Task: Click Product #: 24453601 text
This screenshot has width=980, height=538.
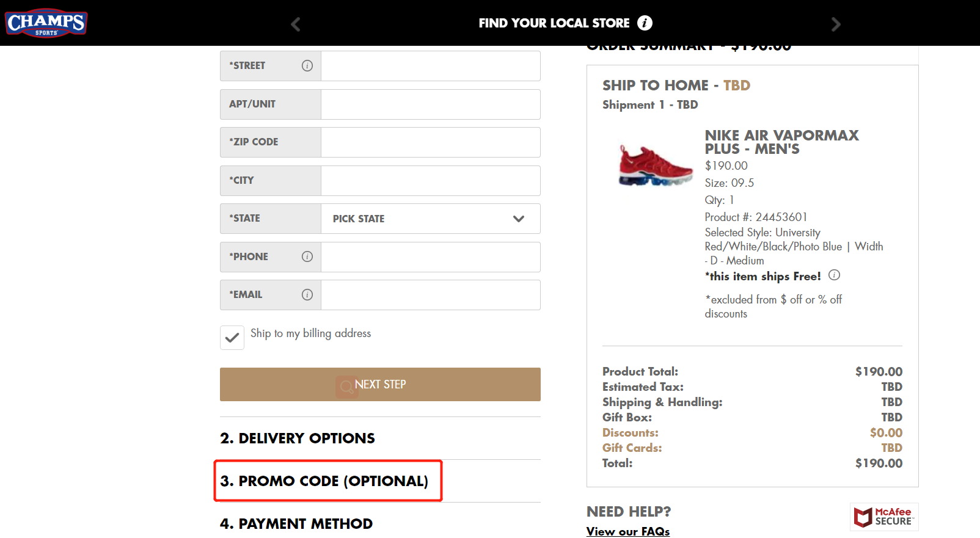Action: point(756,217)
